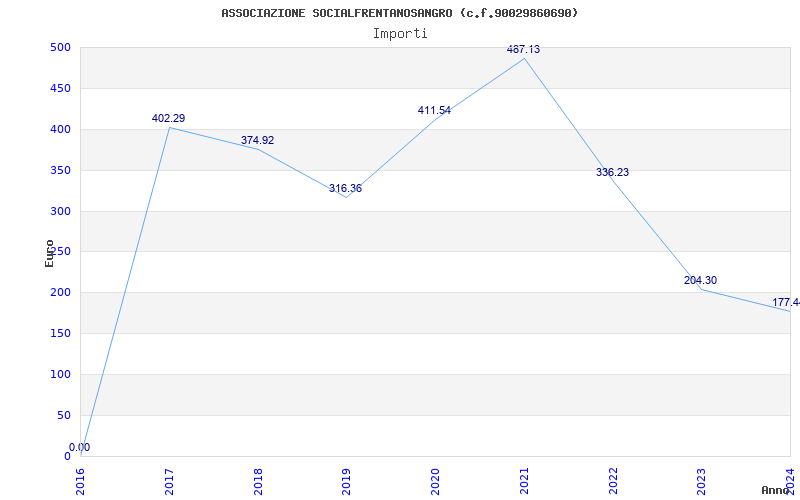Click the 2020 x-axis year label
Image resolution: width=800 pixels, height=500 pixels.
tap(435, 481)
